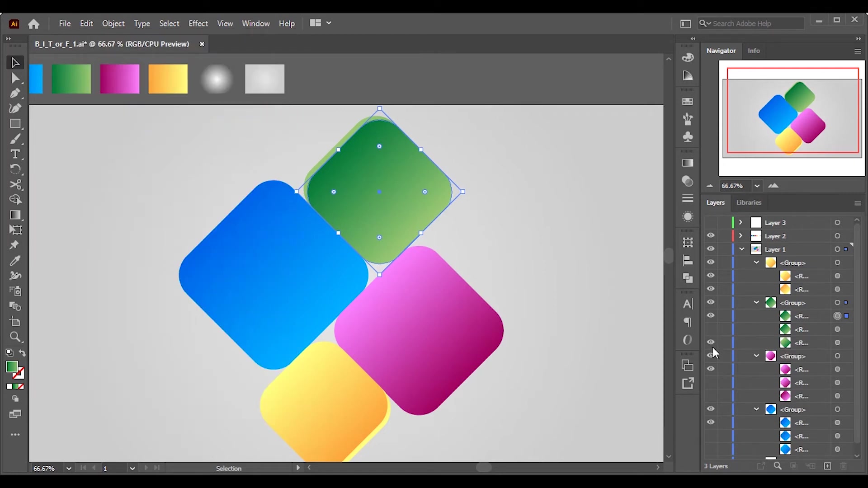This screenshot has height=488, width=868.
Task: Toggle visibility of Layer 2
Action: (x=711, y=236)
